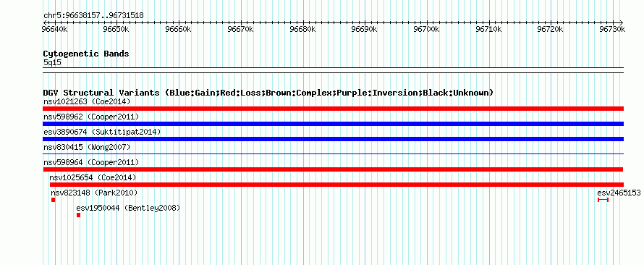
Task: Click the nsv823148 (Park2010) label
Action: click(94, 193)
